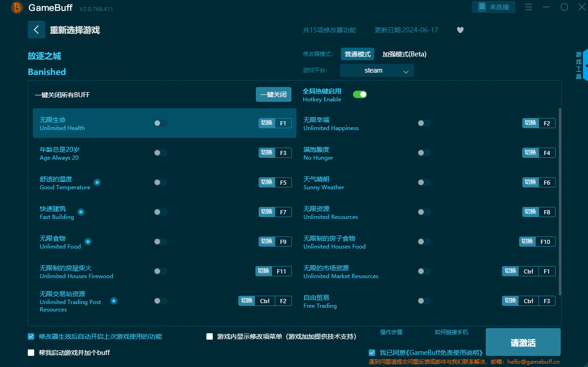The width and height of the screenshot is (588, 367).
Task: Click Ctrl key field for Free Trading
Action: (529, 301)
